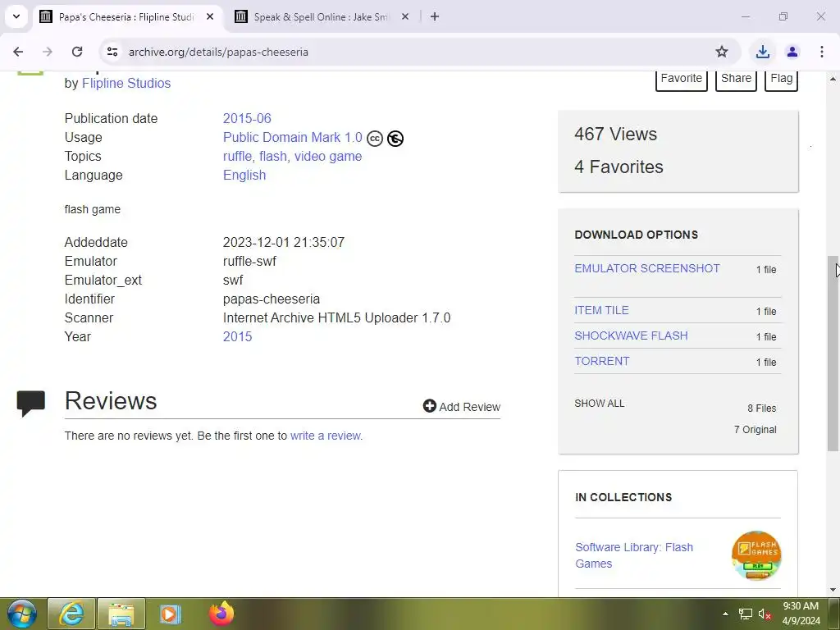Switch to the Speak & Spell Online tab
The width and height of the screenshot is (840, 630).
click(321, 16)
